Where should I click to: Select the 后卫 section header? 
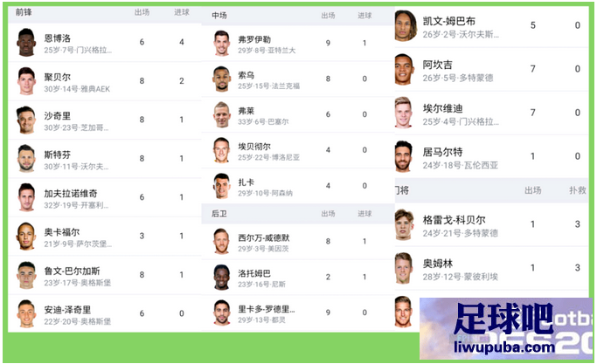point(219,214)
